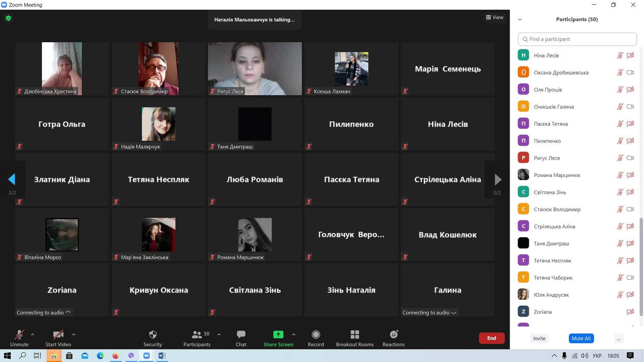Collapse the Participants panel chevron
Viewport: 644px width, 362px height.
point(520,19)
